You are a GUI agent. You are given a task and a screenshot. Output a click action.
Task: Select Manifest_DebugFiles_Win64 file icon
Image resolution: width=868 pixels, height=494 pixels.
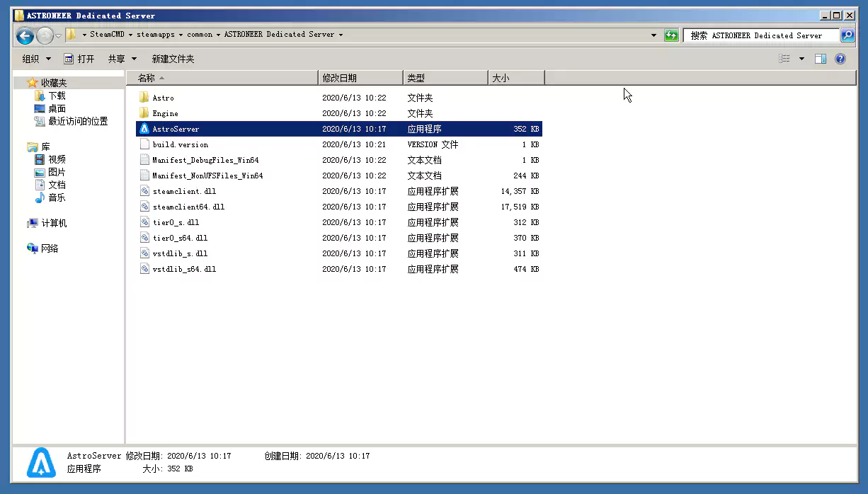(144, 160)
